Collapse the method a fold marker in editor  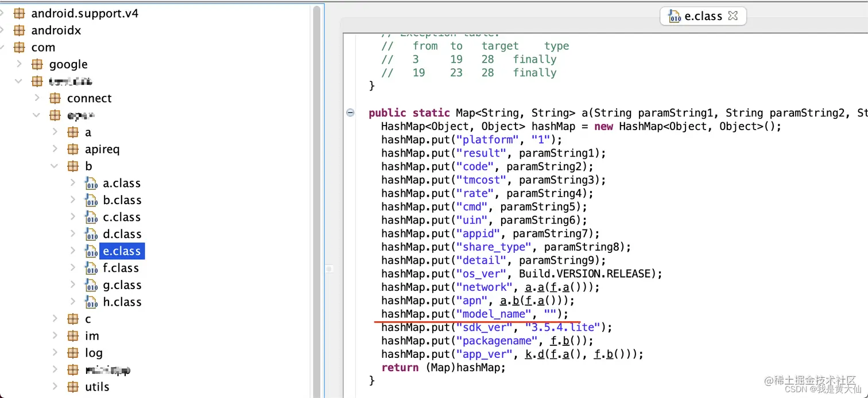[x=350, y=113]
